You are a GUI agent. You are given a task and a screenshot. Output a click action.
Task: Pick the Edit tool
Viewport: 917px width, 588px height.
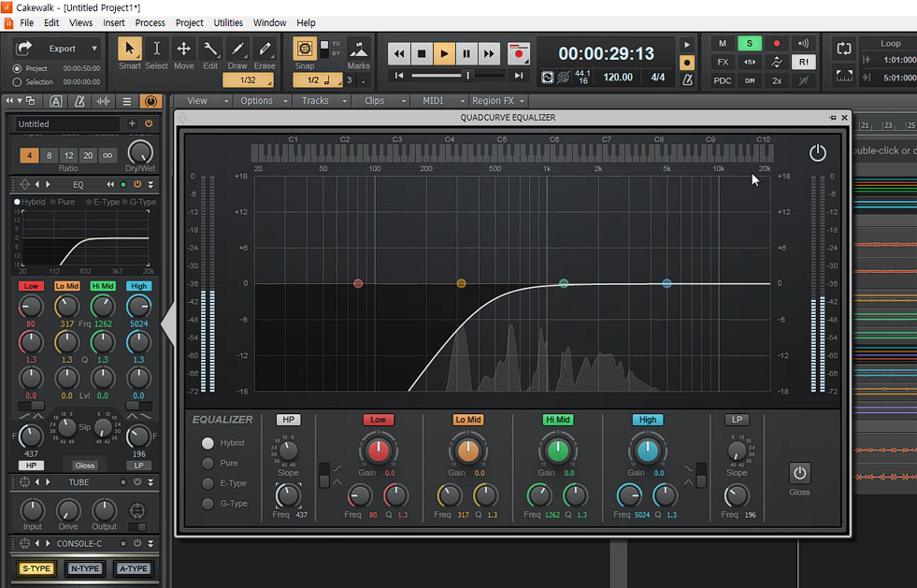(210, 50)
